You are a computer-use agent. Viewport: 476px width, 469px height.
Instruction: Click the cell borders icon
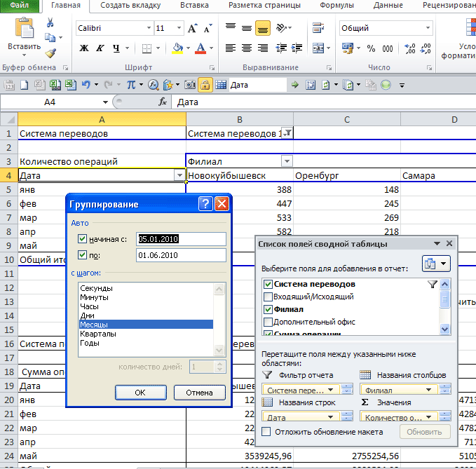click(147, 48)
